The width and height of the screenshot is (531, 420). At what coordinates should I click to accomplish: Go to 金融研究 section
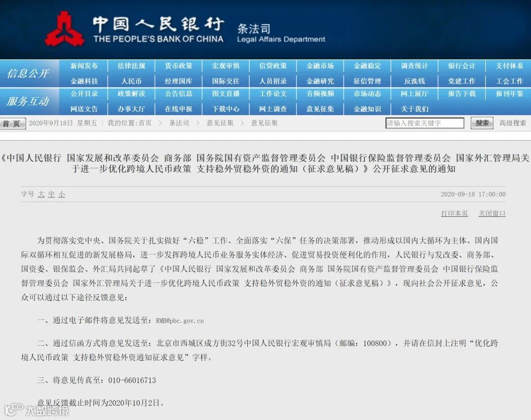tap(320, 81)
